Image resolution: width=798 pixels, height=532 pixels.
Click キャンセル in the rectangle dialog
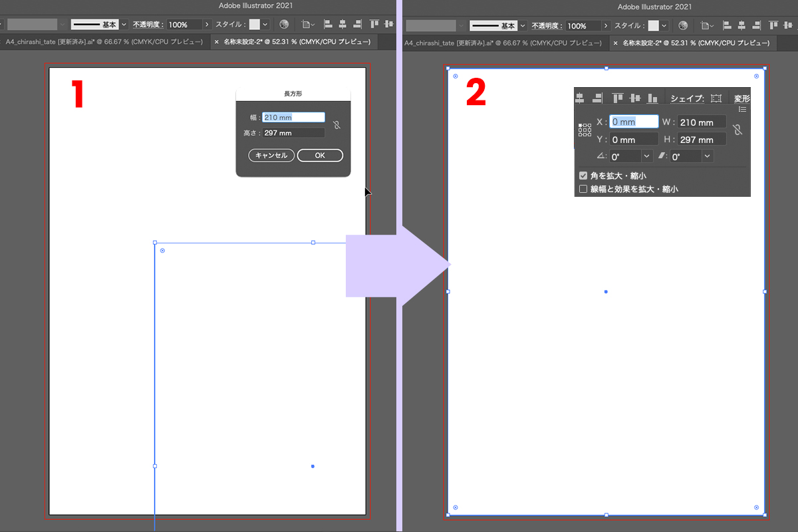[x=271, y=156]
